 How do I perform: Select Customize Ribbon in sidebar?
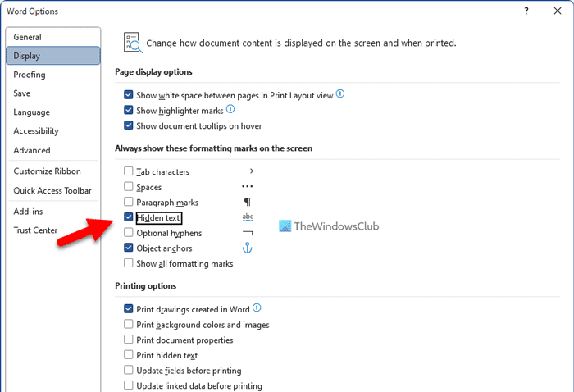(x=47, y=171)
